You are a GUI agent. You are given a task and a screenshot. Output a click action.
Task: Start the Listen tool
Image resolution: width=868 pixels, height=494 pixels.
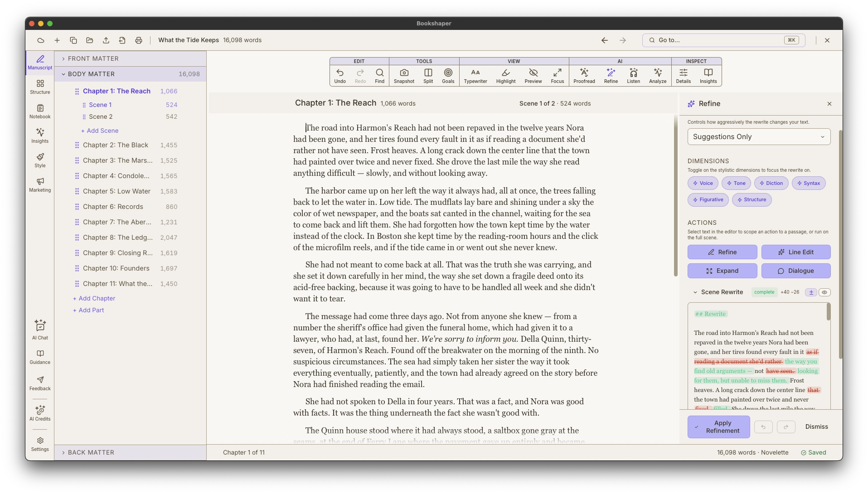(633, 76)
